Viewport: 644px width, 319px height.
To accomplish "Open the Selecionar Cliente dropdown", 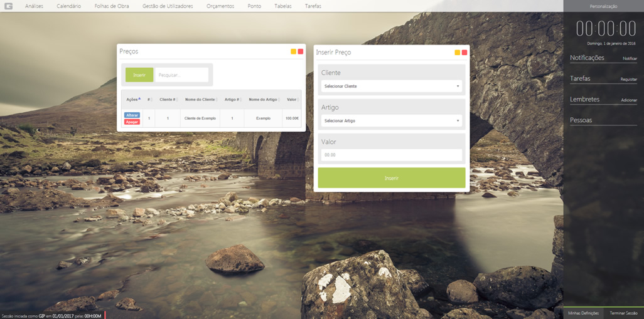I will point(391,86).
